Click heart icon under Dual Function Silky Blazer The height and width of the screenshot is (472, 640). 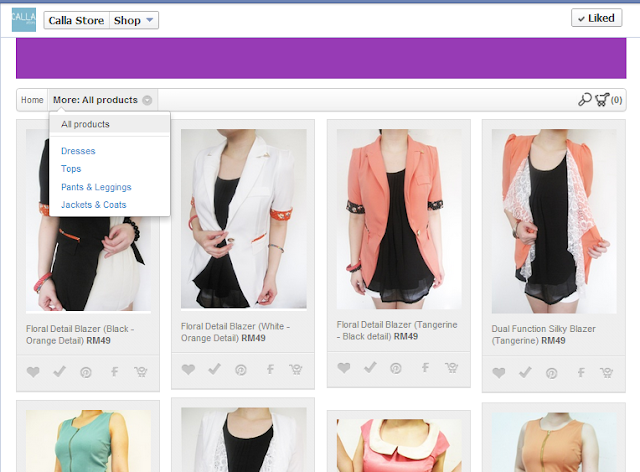(x=499, y=372)
